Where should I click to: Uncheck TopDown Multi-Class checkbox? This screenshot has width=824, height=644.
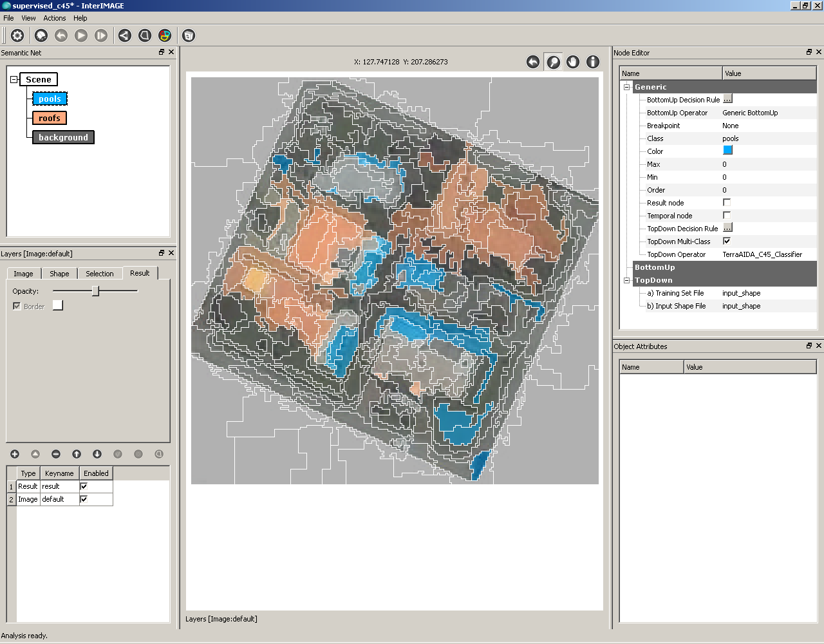[x=727, y=241]
